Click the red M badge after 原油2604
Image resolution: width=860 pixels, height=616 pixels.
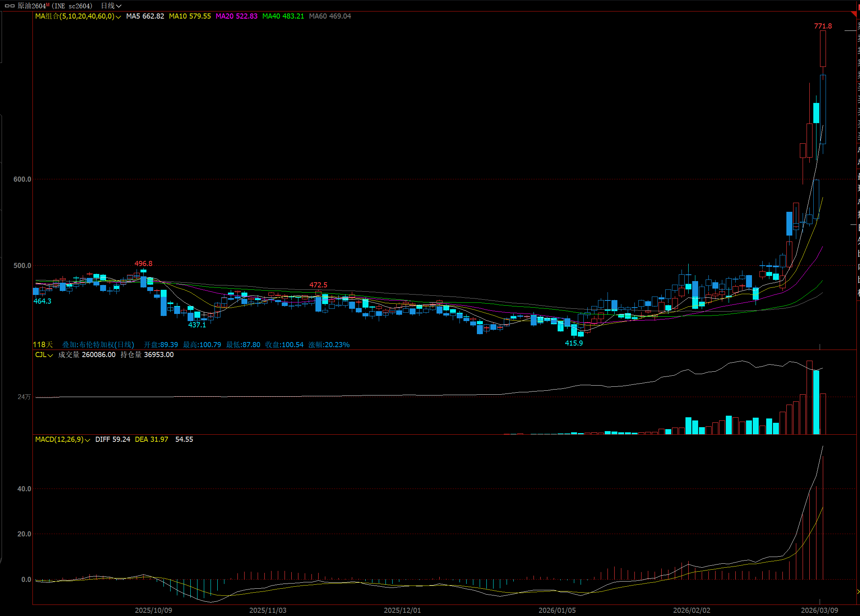click(x=48, y=5)
